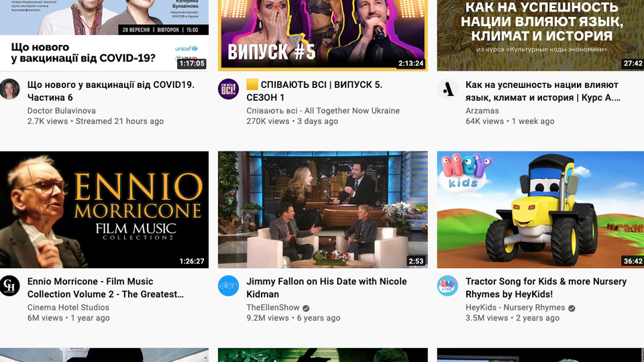
Task: Open title Tractor Song for Kids
Action: (x=546, y=288)
